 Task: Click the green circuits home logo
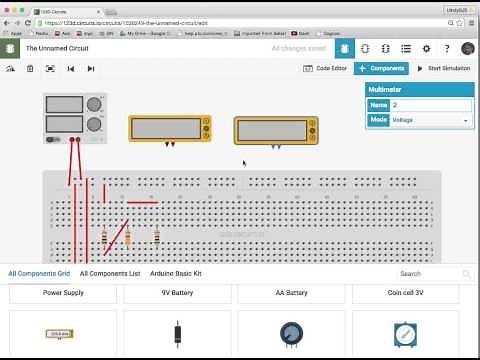pyautogui.click(x=10, y=49)
